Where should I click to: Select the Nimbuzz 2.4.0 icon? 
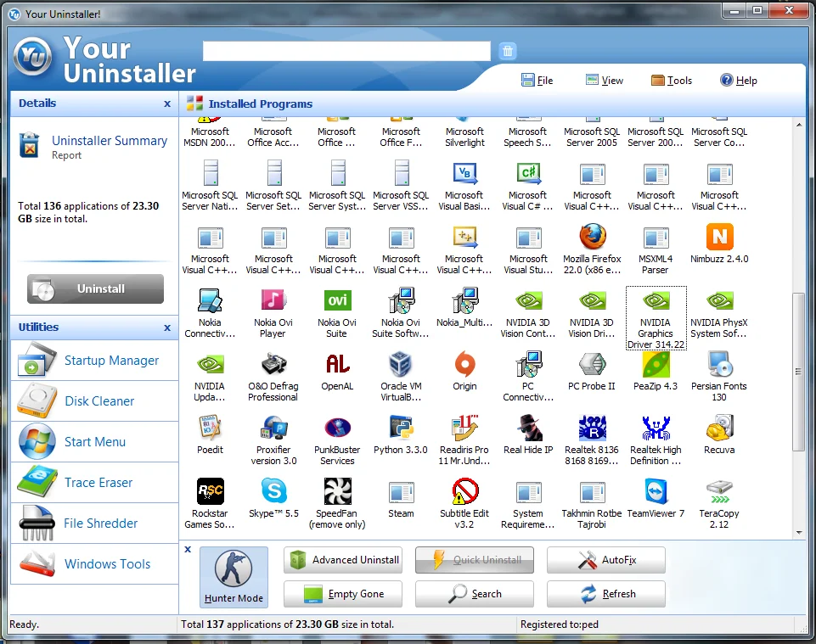tap(719, 238)
